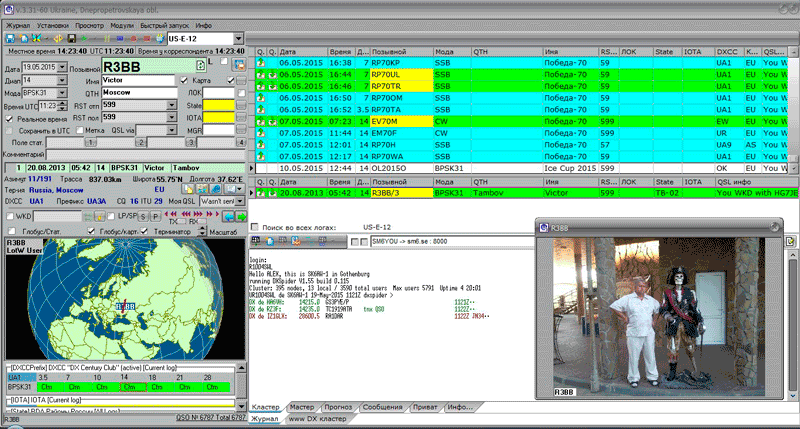Click the yellow State field
Image resolution: width=800 pixels, height=429 pixels.
coord(218,104)
